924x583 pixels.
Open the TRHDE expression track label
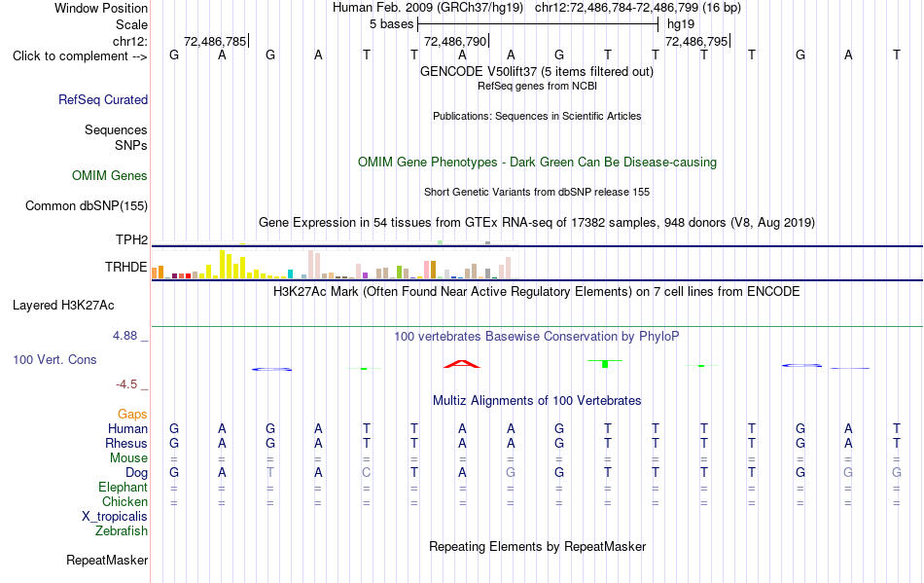point(126,267)
